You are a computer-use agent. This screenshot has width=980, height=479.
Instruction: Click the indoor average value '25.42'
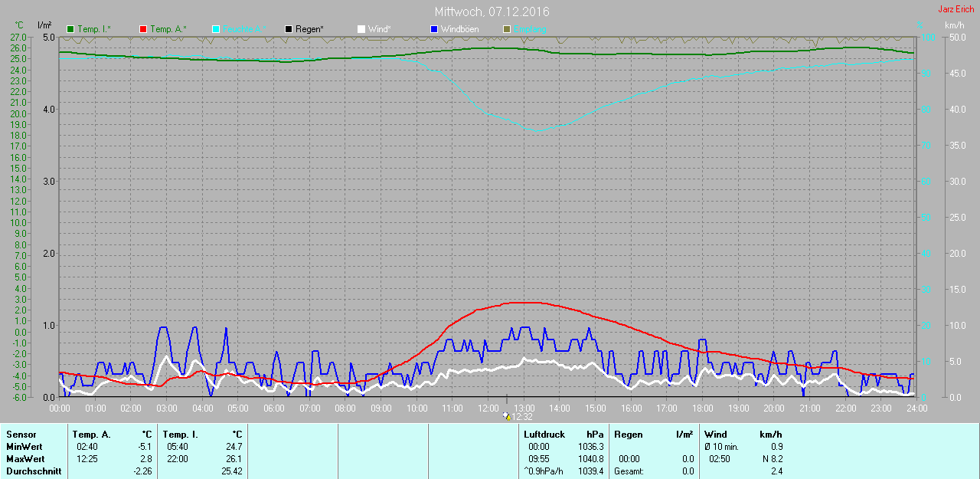[231, 471]
